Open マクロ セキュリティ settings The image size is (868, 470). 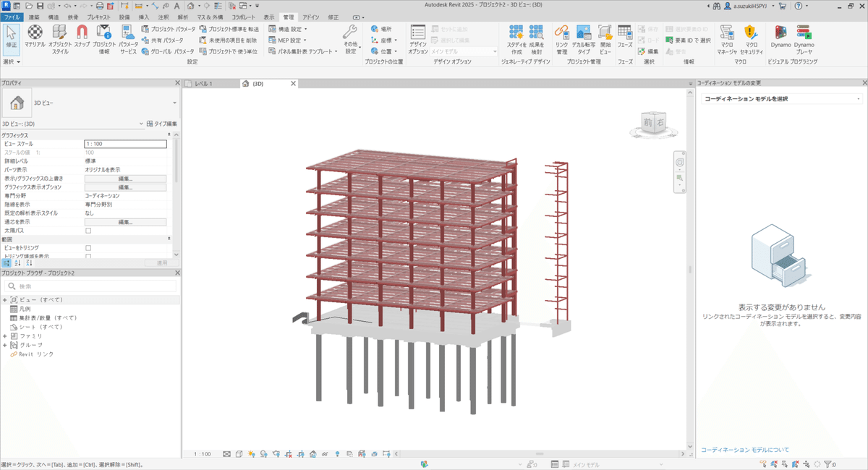[751, 40]
